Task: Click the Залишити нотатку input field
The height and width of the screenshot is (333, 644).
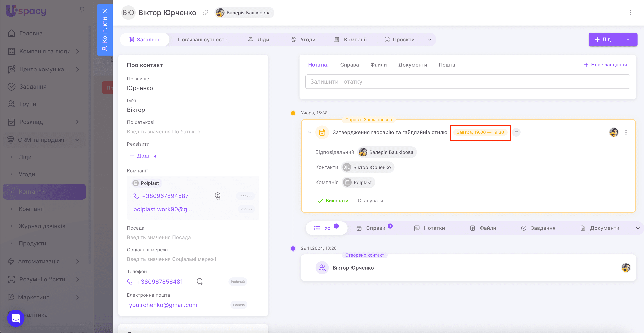Action: tap(468, 82)
